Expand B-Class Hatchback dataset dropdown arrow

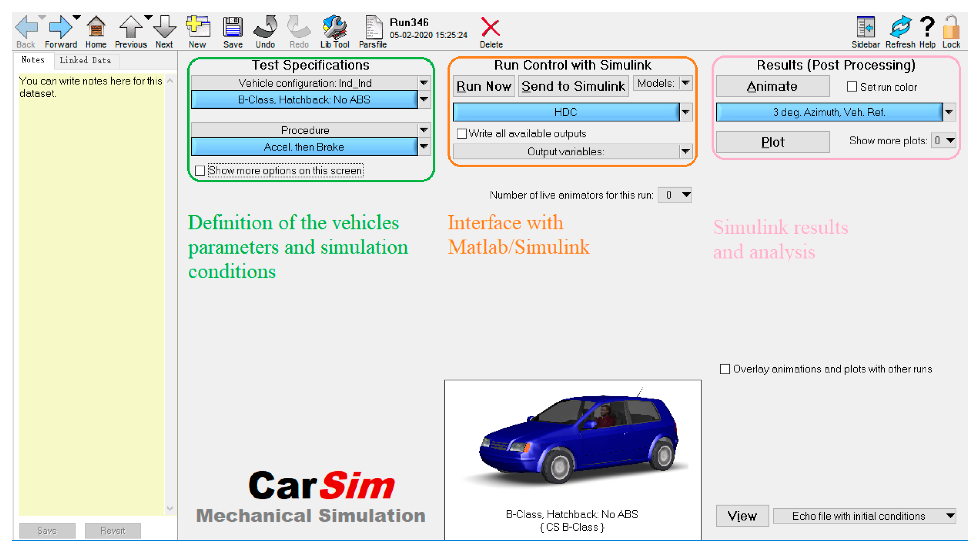(x=424, y=100)
